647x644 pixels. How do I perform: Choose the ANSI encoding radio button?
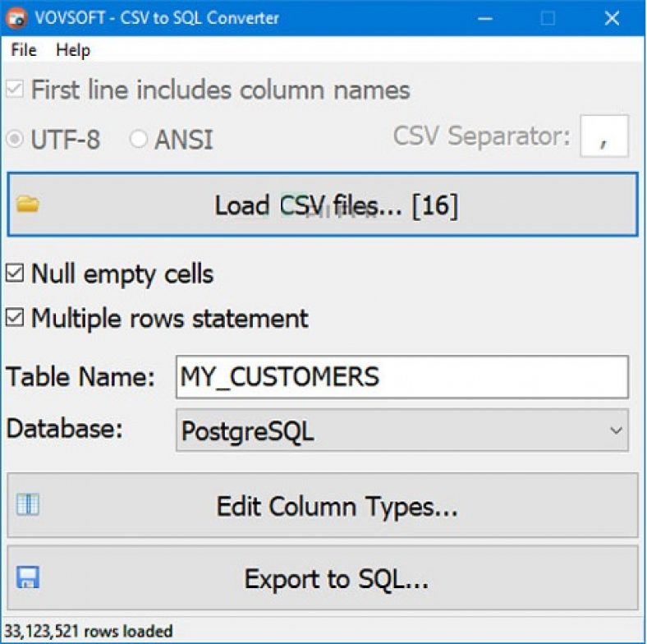point(139,139)
